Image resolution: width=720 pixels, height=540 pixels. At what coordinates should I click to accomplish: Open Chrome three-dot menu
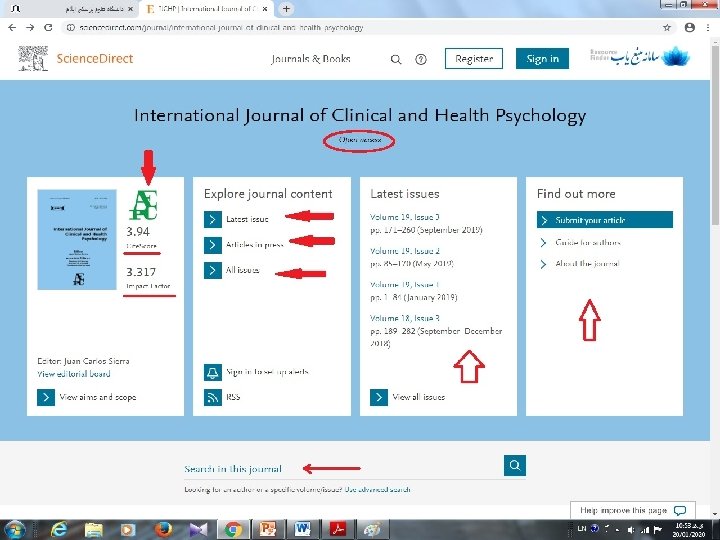tap(708, 28)
